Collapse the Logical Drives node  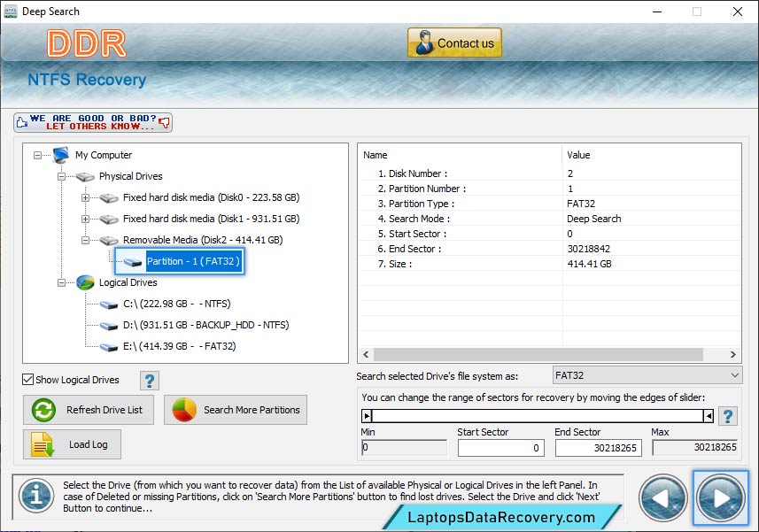click(61, 283)
